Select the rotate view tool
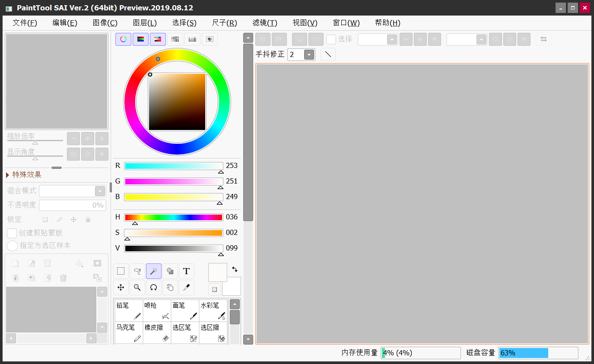This screenshot has width=594, height=364. 154,288
